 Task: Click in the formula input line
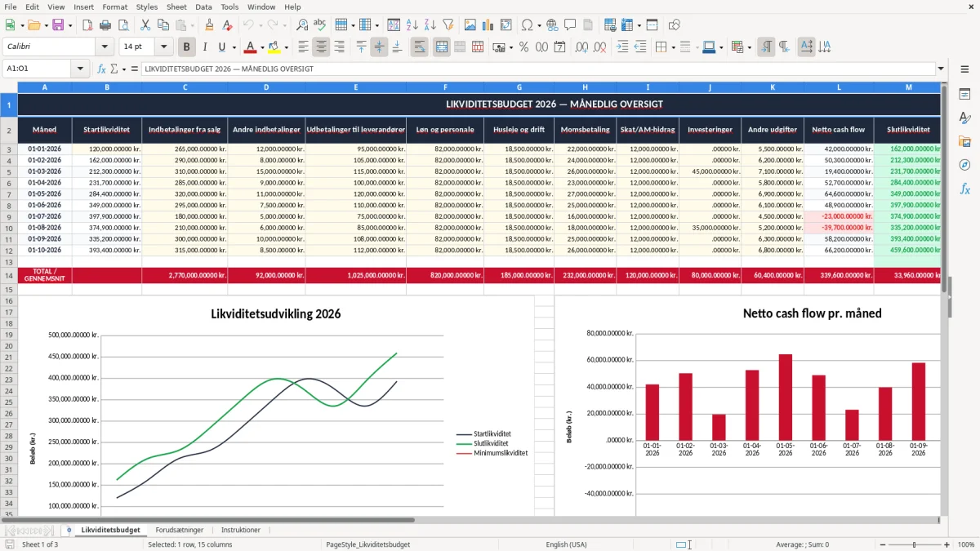coord(537,69)
